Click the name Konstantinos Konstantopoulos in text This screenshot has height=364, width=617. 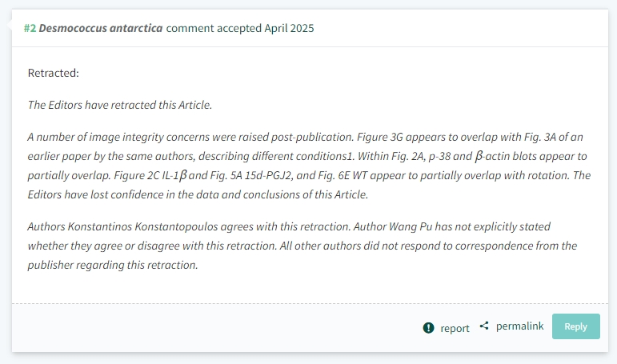[x=142, y=226]
